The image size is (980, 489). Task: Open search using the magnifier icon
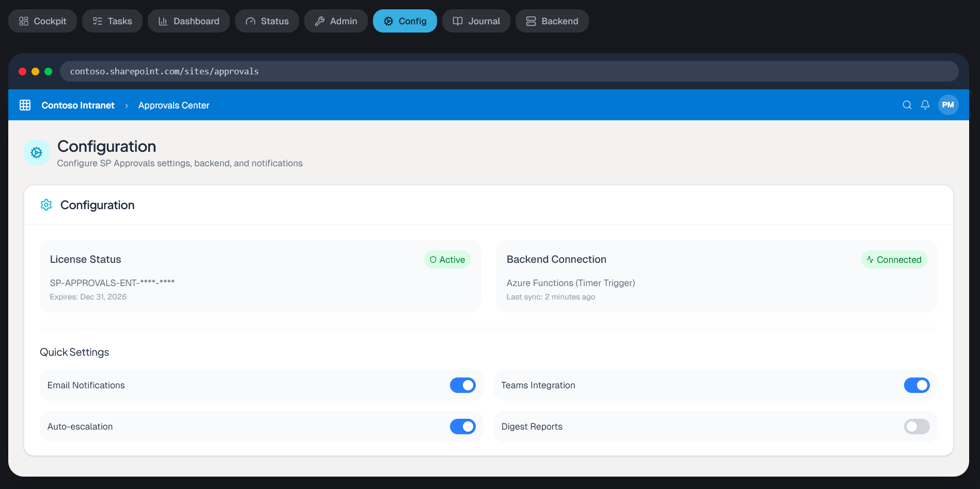click(x=907, y=105)
